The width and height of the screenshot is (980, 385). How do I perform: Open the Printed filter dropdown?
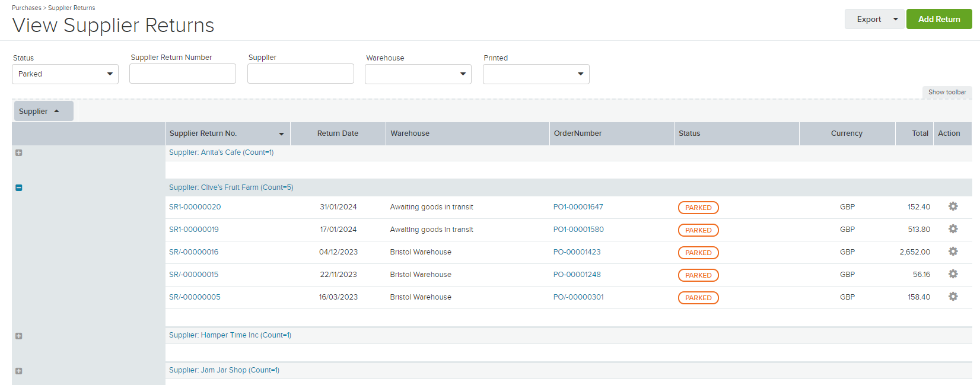coord(536,74)
